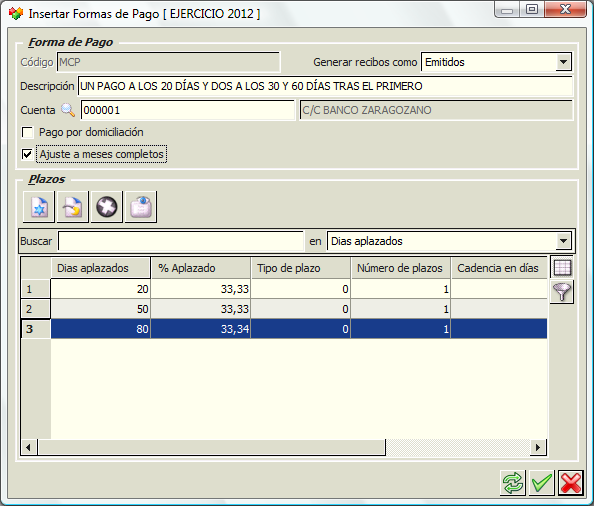Screen dimensions: 594x506
Task: Click the application icon in title bar
Action: (16, 14)
